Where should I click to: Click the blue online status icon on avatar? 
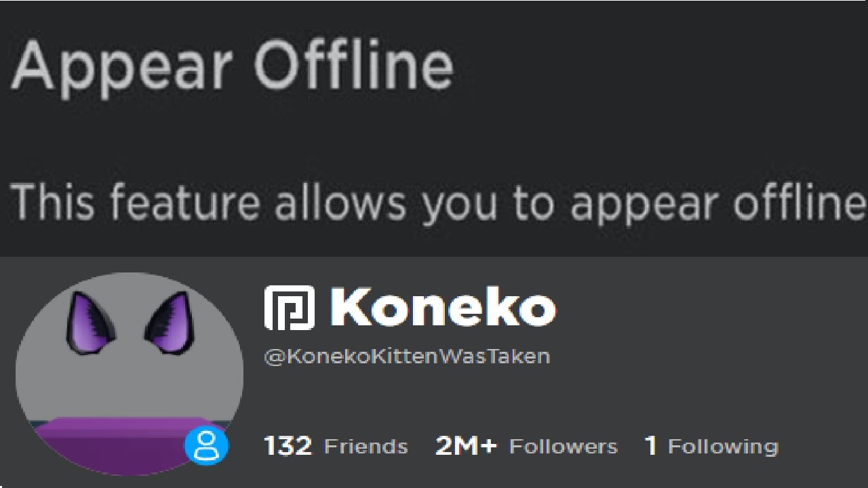[207, 446]
